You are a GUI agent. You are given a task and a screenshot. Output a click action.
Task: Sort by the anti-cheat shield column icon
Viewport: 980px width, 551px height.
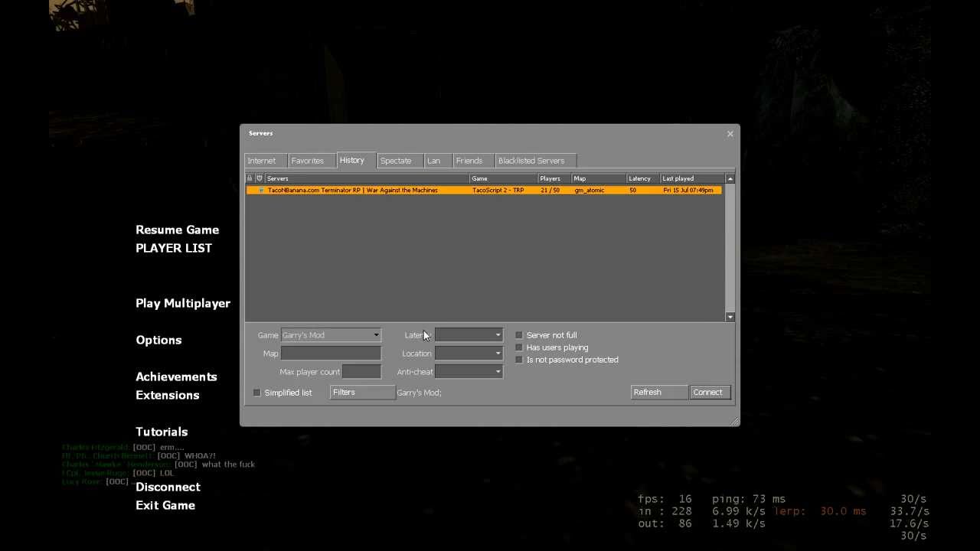[x=260, y=178]
